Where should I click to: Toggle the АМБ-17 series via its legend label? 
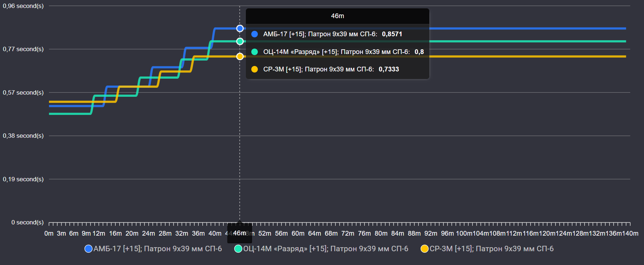[x=157, y=249]
